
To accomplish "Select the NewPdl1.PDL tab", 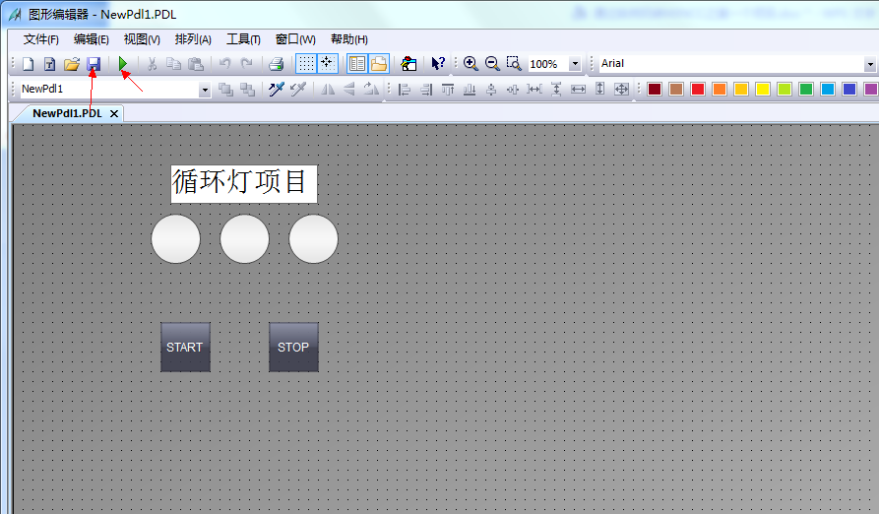I will (x=67, y=113).
